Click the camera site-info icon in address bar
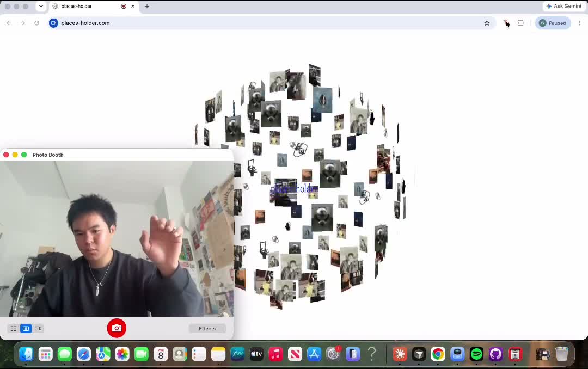Image resolution: width=588 pixels, height=369 pixels. [53, 23]
